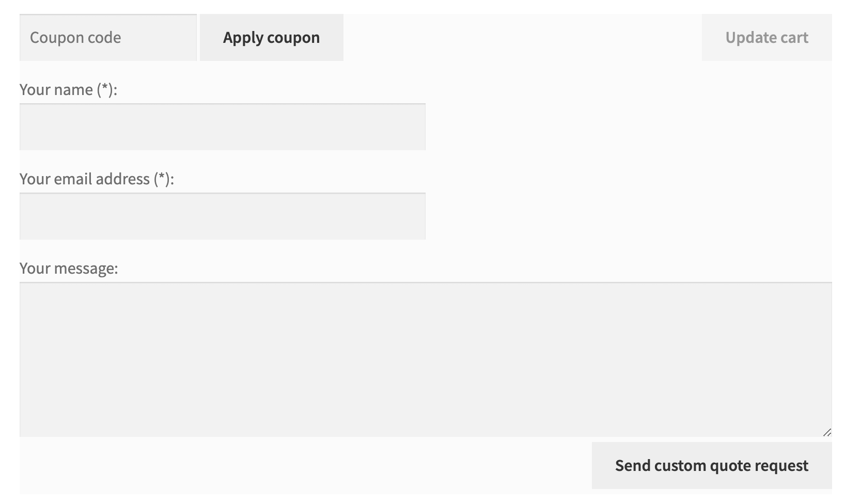Viewport: 845px width, 504px height.
Task: Click the textarea resize handle icon
Action: (x=827, y=432)
